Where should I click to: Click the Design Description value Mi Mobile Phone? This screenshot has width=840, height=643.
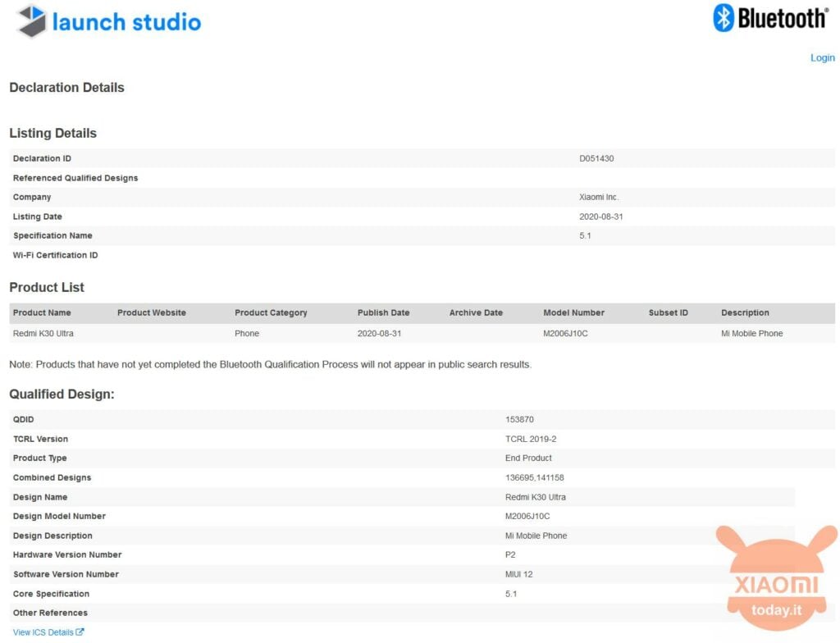pos(536,536)
